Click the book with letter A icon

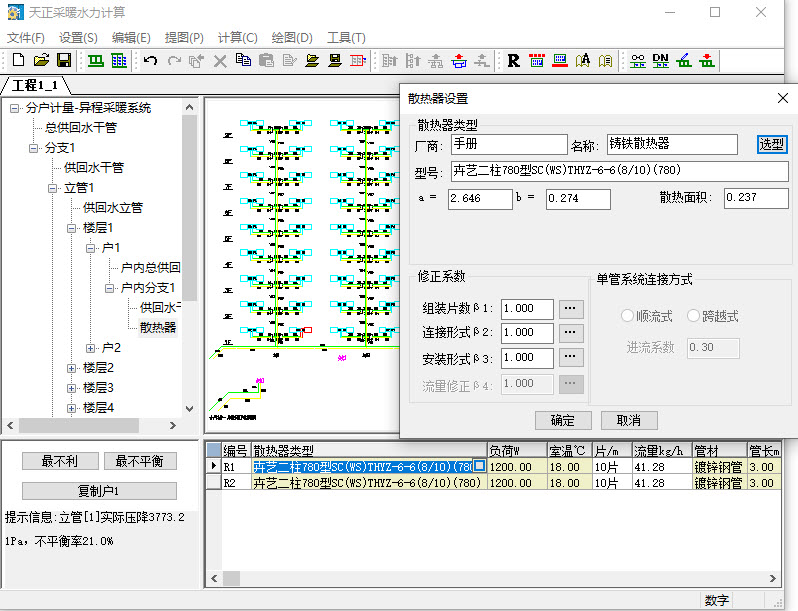point(583,61)
